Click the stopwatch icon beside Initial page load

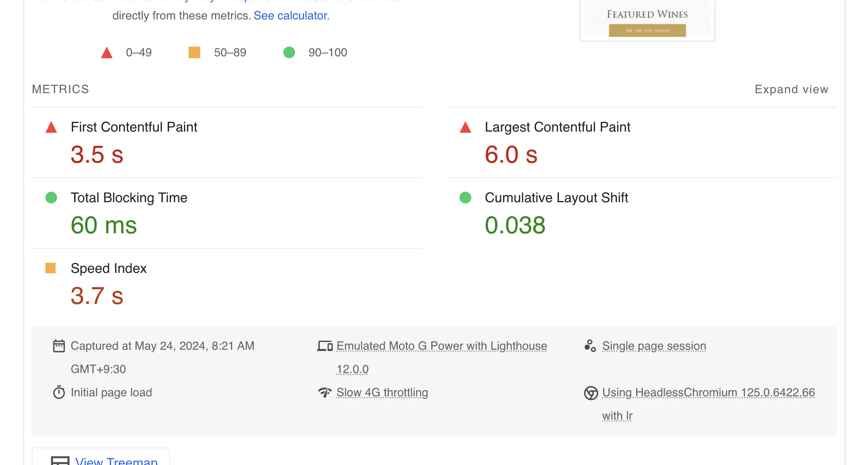[x=59, y=392]
